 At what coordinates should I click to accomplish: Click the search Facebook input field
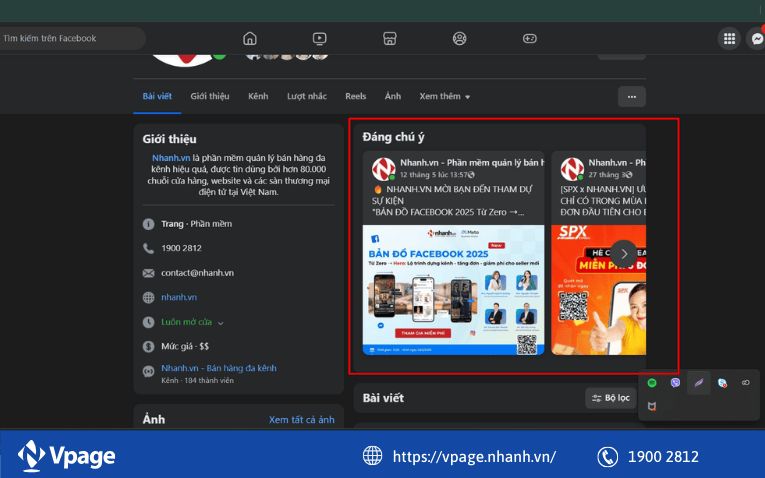72,38
